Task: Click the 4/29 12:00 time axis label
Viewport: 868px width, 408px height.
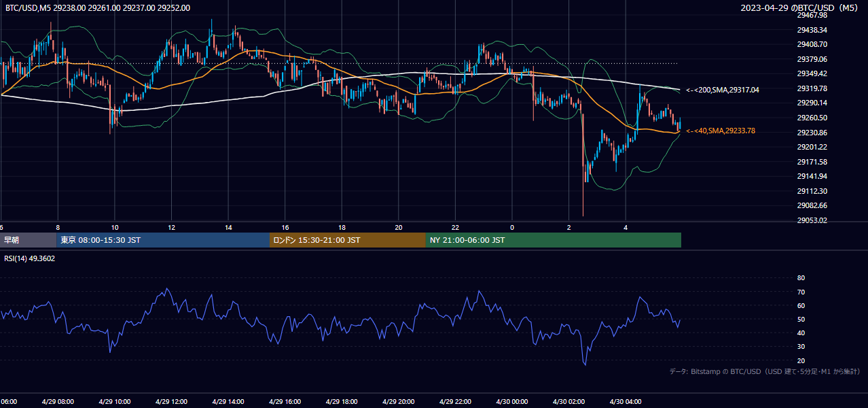Action: (171, 401)
